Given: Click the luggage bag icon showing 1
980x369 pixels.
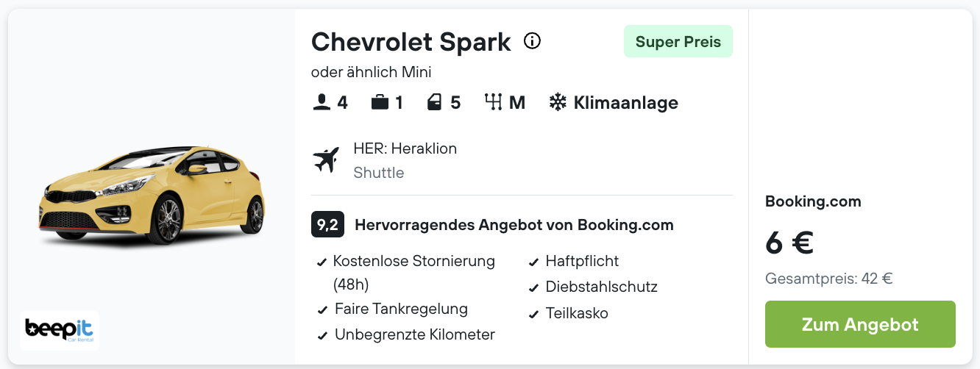Looking at the screenshot, I should [x=380, y=102].
